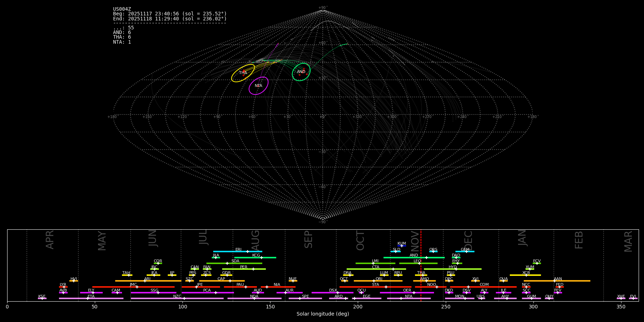Click the yellow THA radiant ellipse on sky map
644x322 pixels.
point(243,73)
